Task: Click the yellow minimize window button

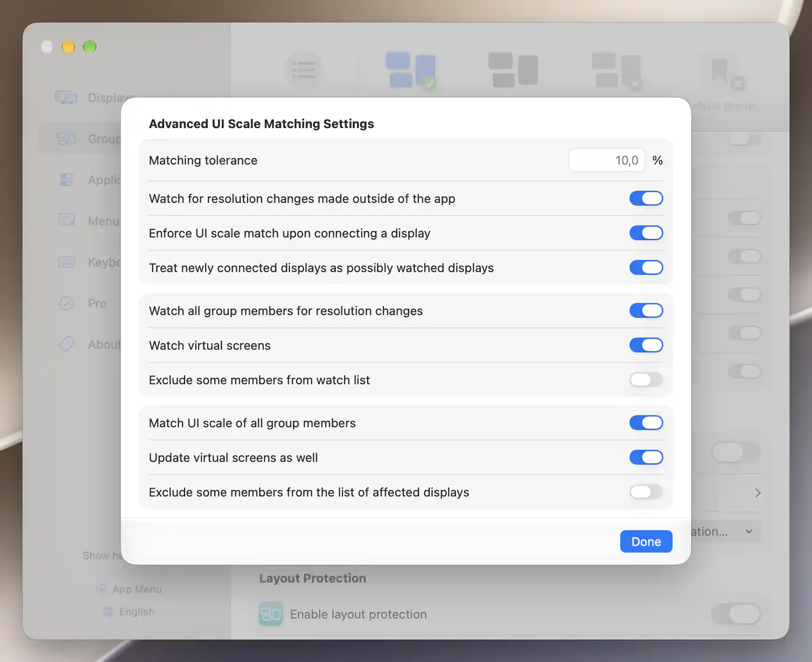Action: tap(68, 47)
